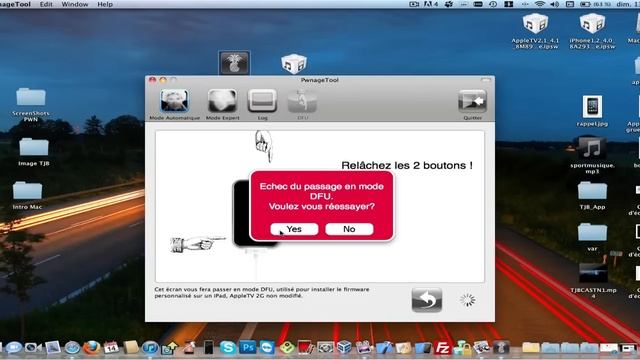Click the DFU toolbar icon

[302, 104]
